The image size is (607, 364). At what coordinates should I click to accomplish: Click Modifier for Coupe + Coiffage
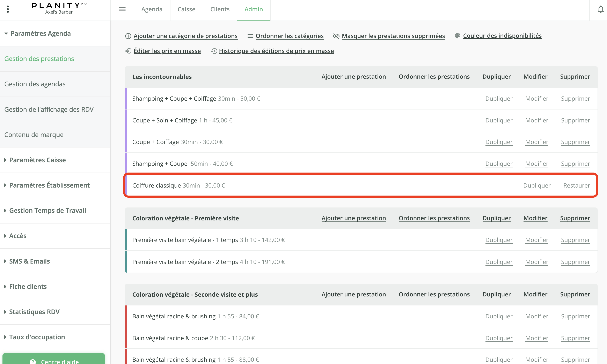pos(536,142)
